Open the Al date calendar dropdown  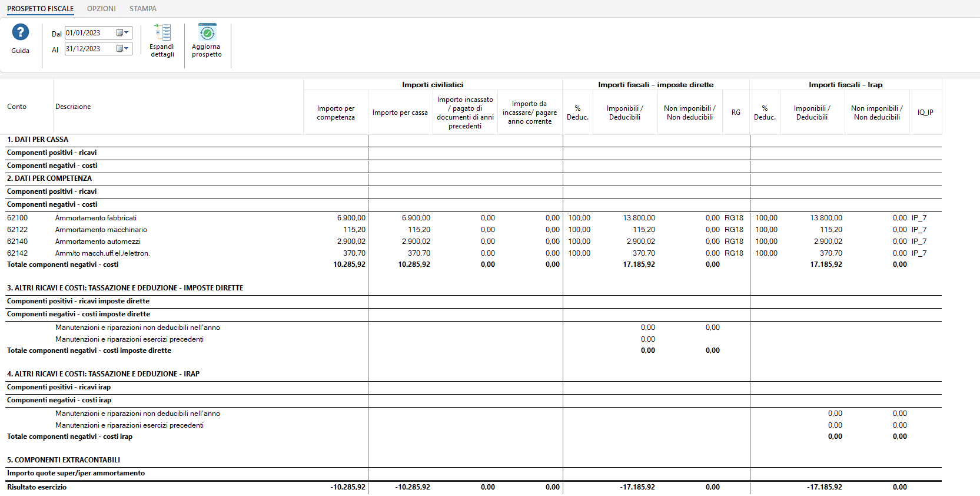[122, 49]
